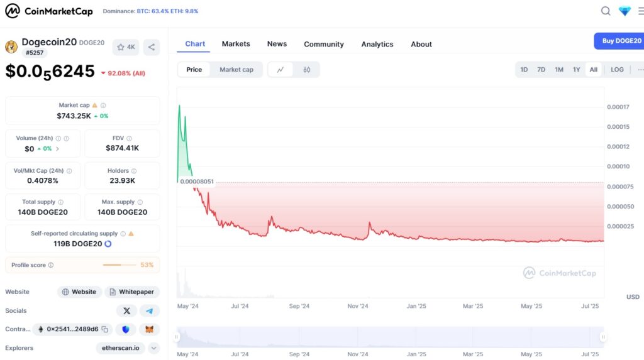This screenshot has height=360, width=644.
Task: Click the blue shield security icon
Action: [x=126, y=329]
